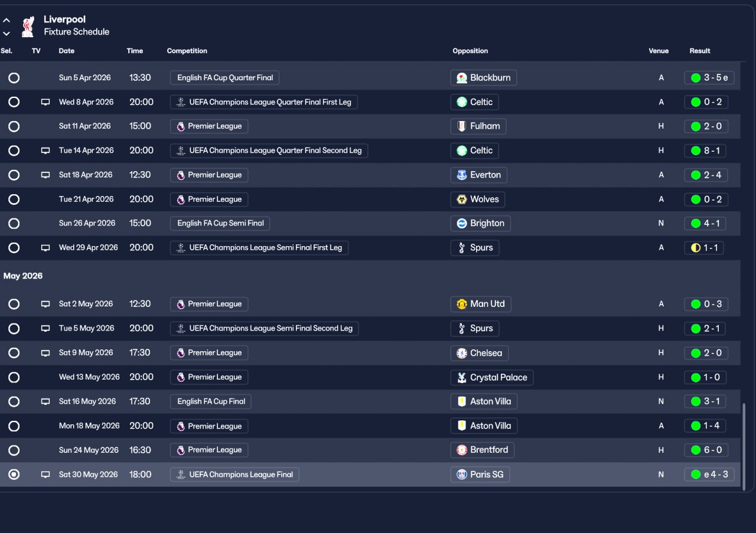Click the vertical scrollbar thumb of the fixture list

[744, 446]
